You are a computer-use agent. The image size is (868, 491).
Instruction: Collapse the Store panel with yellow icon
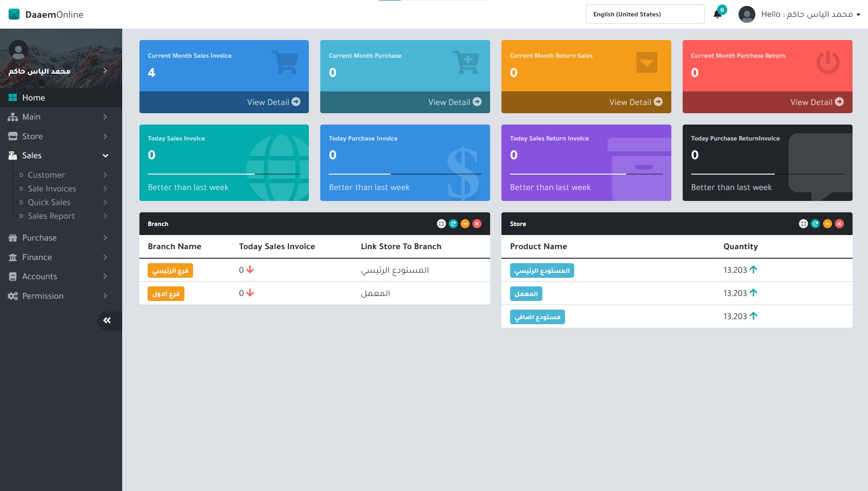(827, 224)
